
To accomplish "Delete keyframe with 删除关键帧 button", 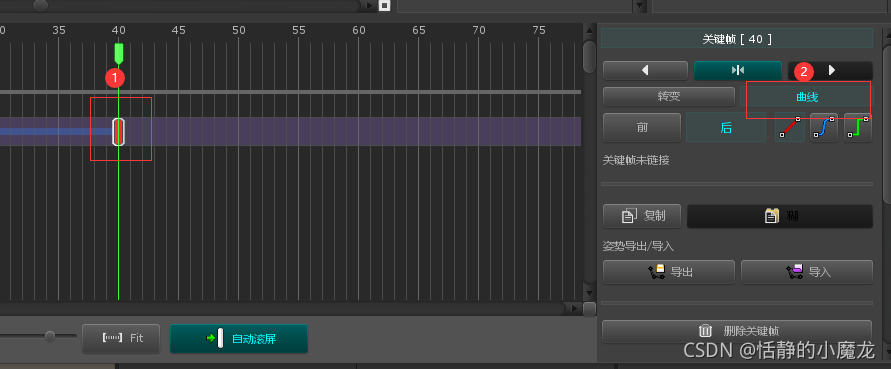I will 737,331.
